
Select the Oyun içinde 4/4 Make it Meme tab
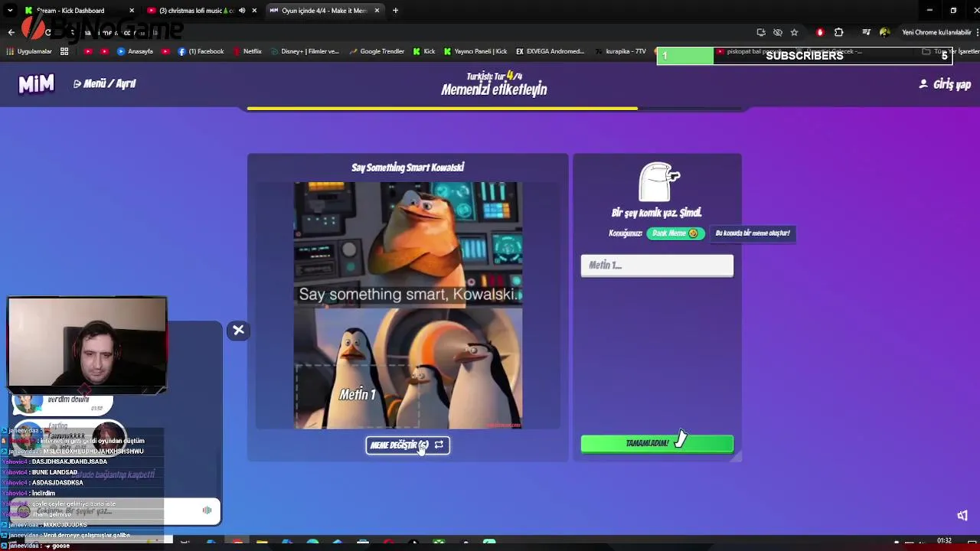point(323,11)
